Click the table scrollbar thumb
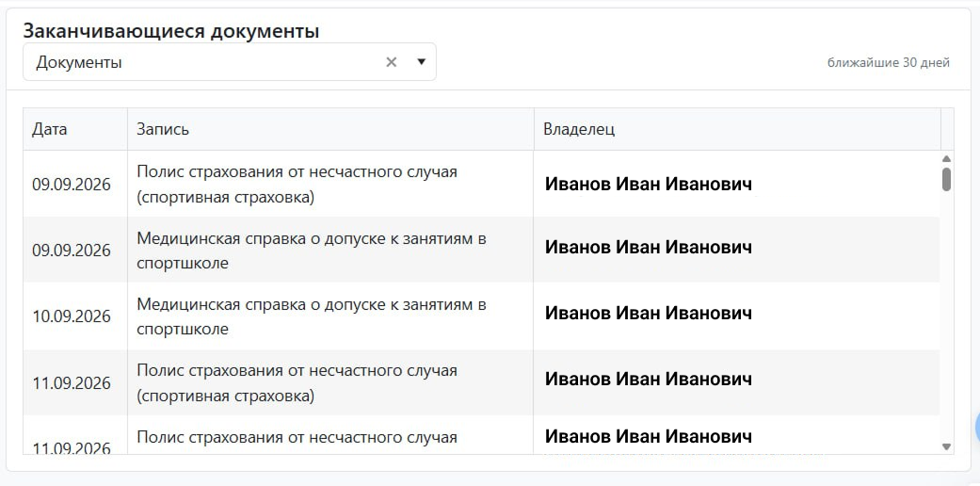Viewport: 980px width, 486px height. 946,179
